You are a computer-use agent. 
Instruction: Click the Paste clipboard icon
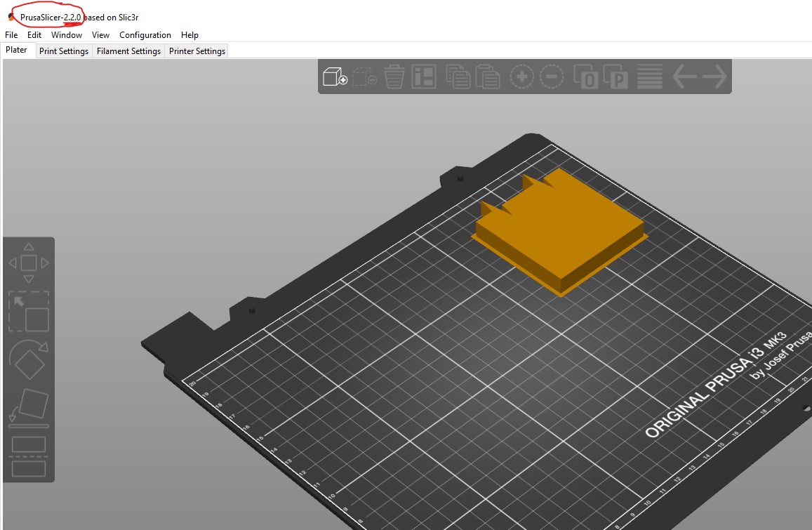tap(488, 77)
